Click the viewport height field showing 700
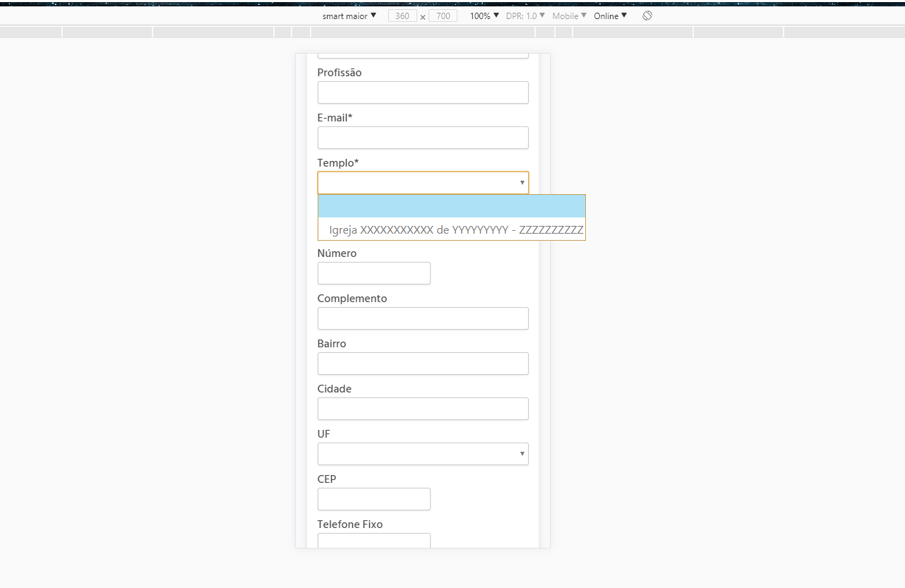 pos(443,16)
